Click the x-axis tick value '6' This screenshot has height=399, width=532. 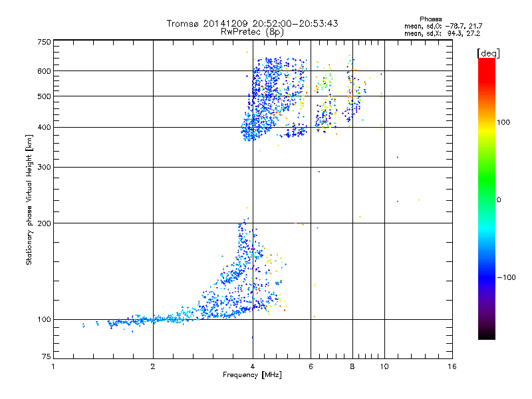311,366
